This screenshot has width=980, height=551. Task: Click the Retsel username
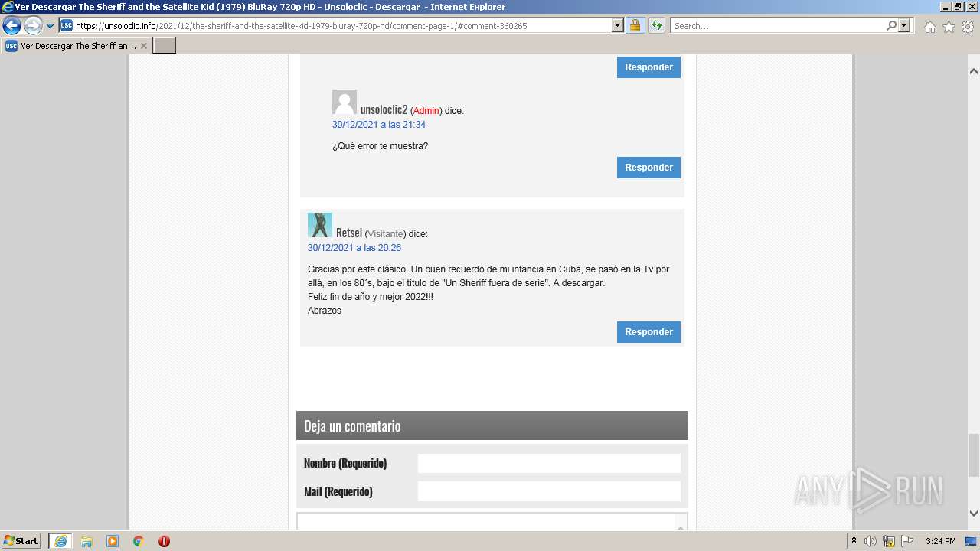coord(349,233)
